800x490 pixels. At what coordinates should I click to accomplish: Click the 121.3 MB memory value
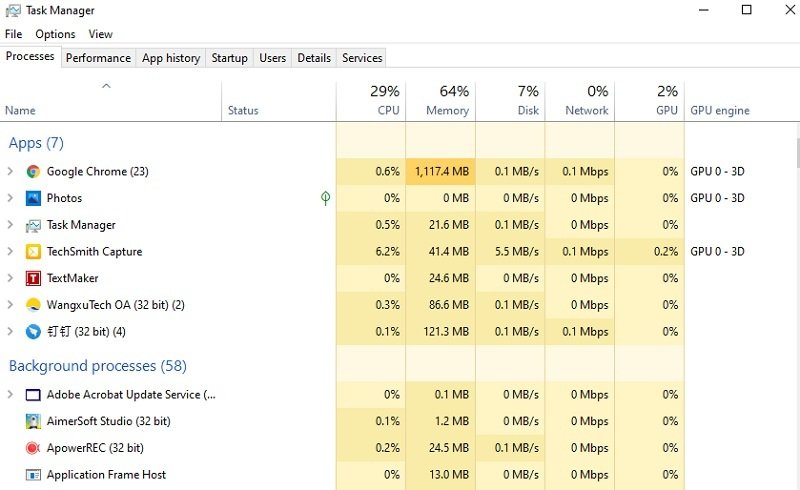tap(445, 332)
